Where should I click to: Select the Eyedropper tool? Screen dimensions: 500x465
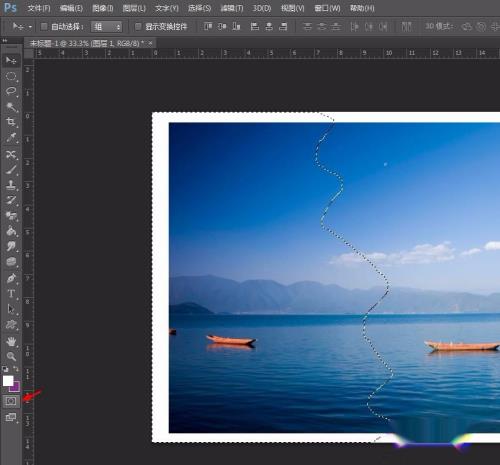point(11,137)
